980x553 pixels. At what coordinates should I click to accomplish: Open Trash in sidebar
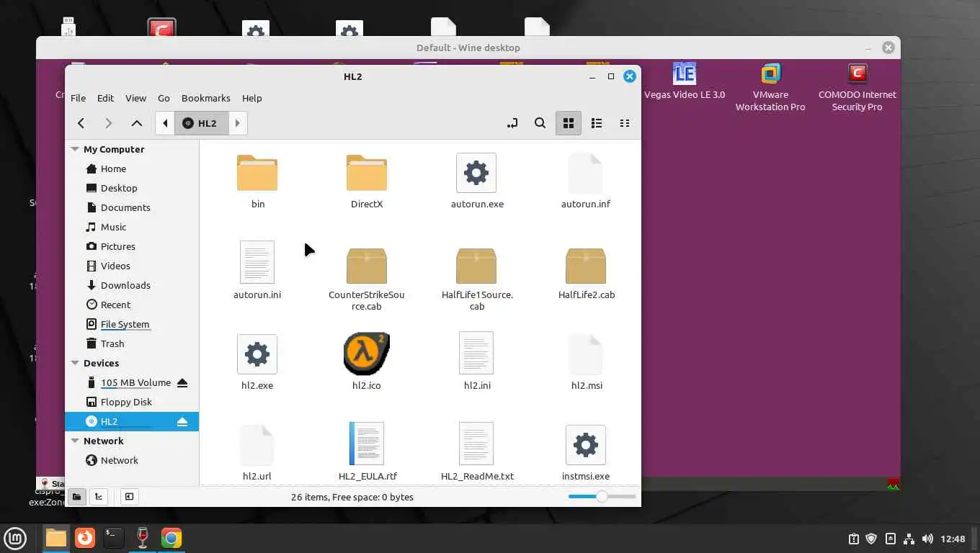(132, 343)
